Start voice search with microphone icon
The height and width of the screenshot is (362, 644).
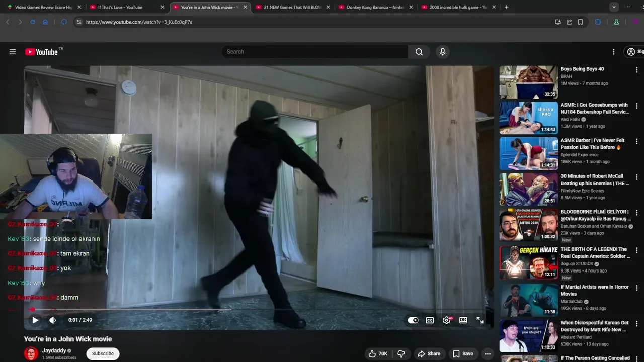pos(443,52)
